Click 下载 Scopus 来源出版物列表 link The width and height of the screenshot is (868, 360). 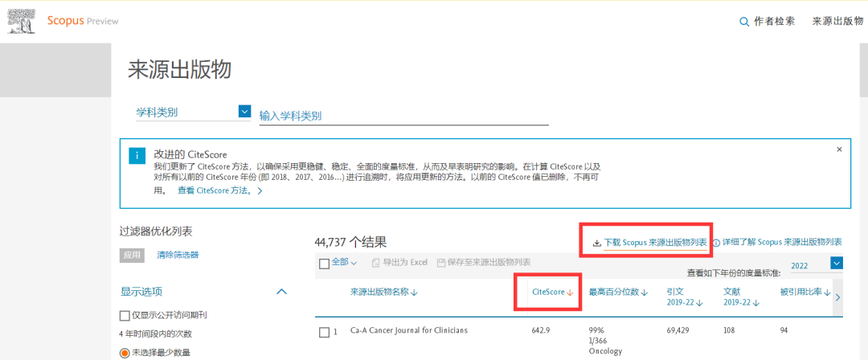tap(656, 243)
